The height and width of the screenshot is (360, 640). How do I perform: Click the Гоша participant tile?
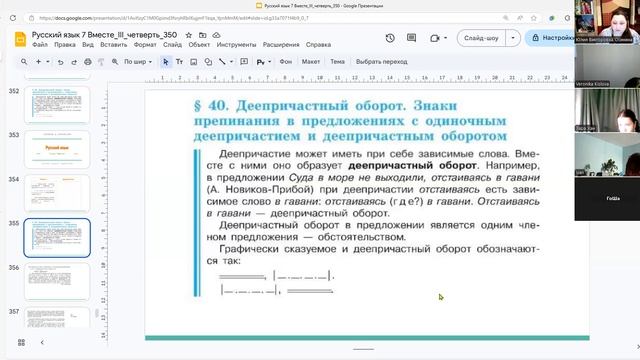click(x=607, y=199)
